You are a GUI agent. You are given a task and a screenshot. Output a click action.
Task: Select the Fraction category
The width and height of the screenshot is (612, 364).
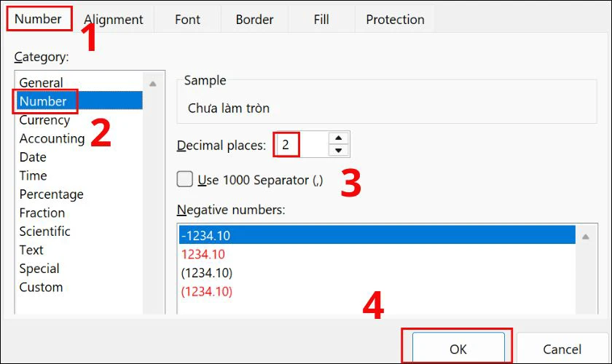79,213
